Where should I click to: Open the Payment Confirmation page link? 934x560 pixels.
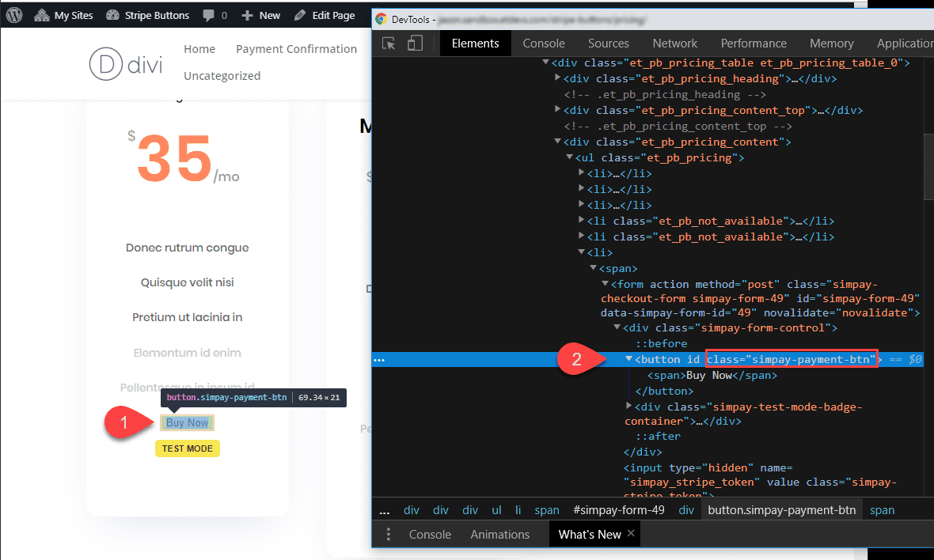(x=296, y=48)
